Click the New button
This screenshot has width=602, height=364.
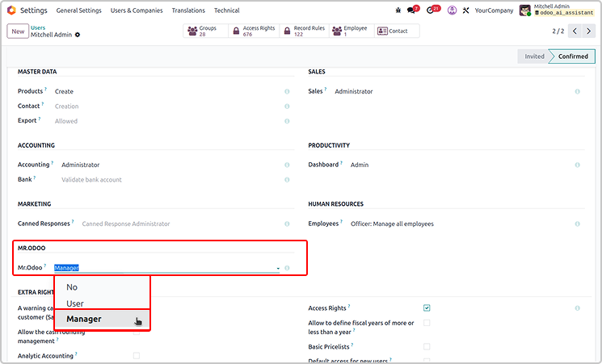[18, 31]
